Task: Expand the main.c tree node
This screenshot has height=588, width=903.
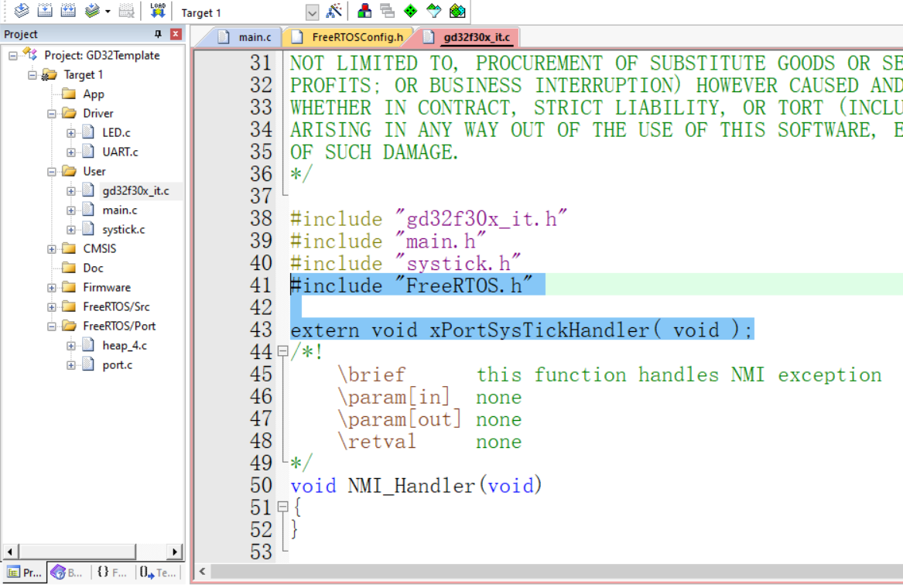Action: [71, 210]
